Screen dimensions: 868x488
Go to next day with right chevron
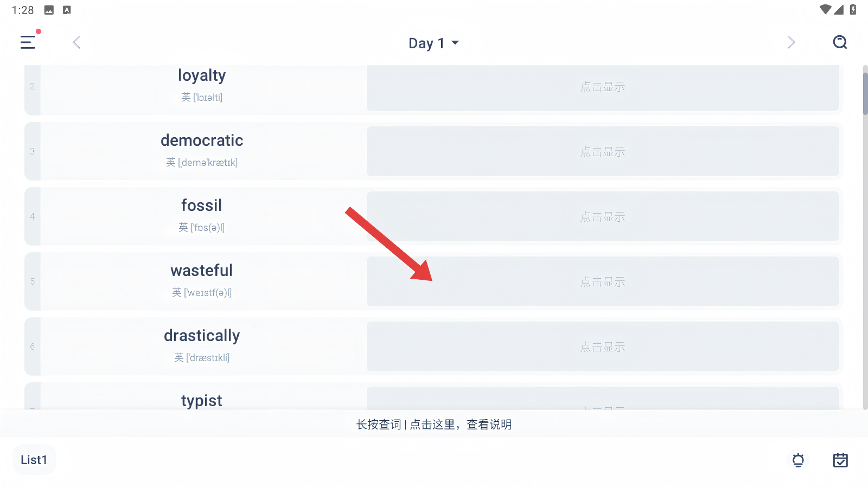[x=791, y=42]
